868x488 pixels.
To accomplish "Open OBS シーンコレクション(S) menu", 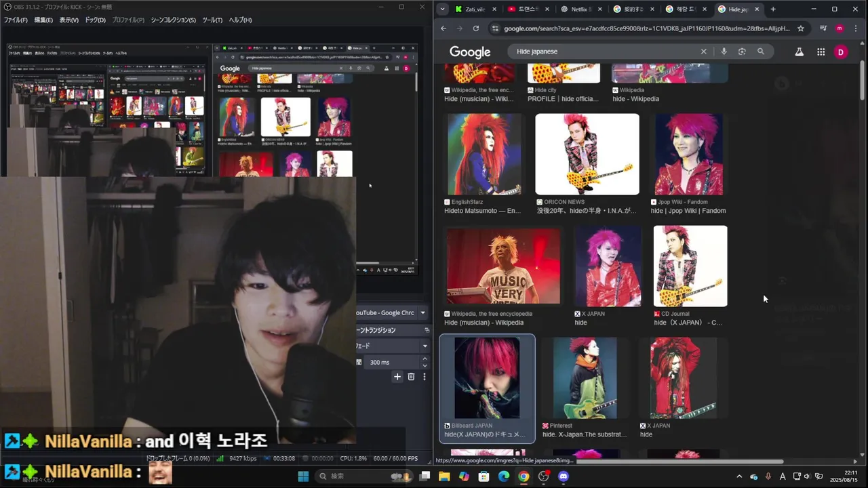I will [173, 20].
